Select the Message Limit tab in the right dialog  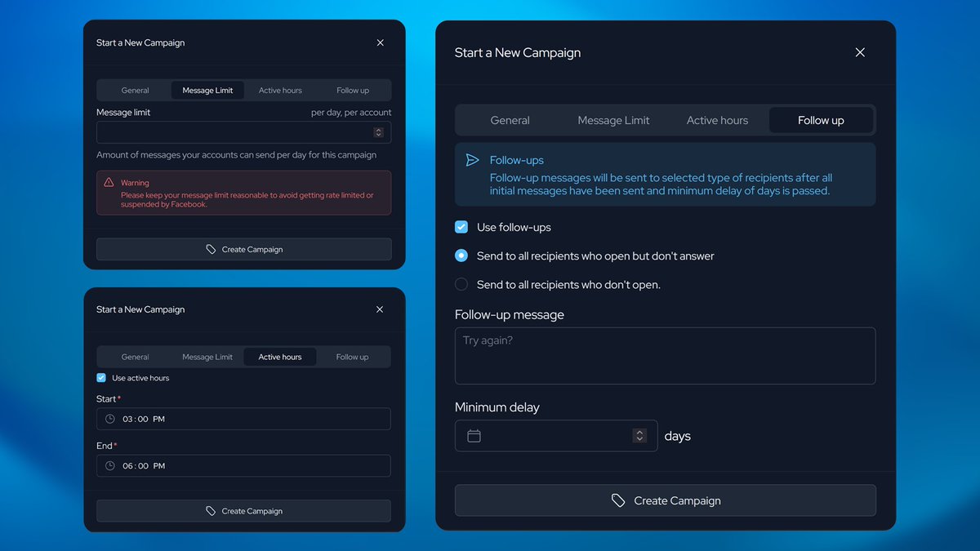[613, 119]
